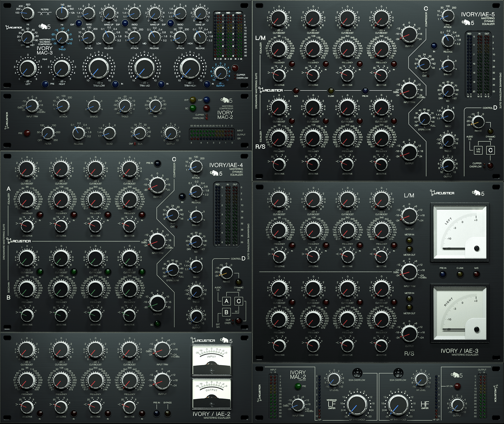This screenshot has height=424, width=504.
Task: Click the IAE-5 INPUT TRIM knob
Action: [409, 91]
